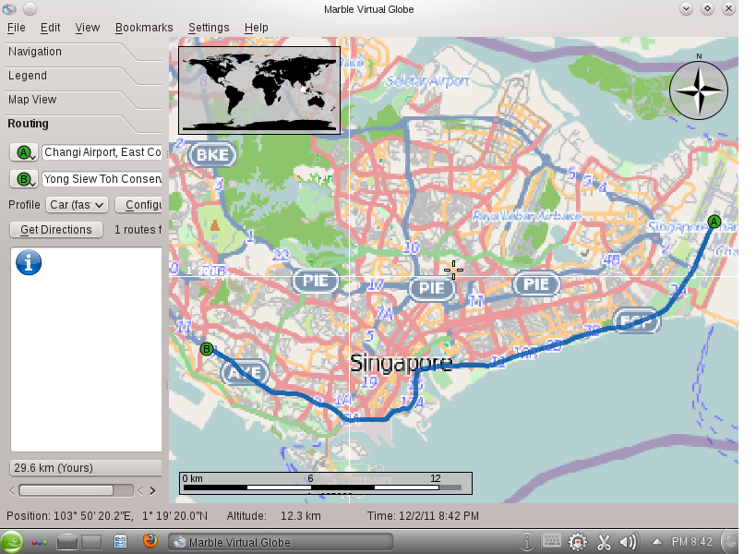This screenshot has height=554, width=756.
Task: Click the Singapore city label on map
Action: 402,363
